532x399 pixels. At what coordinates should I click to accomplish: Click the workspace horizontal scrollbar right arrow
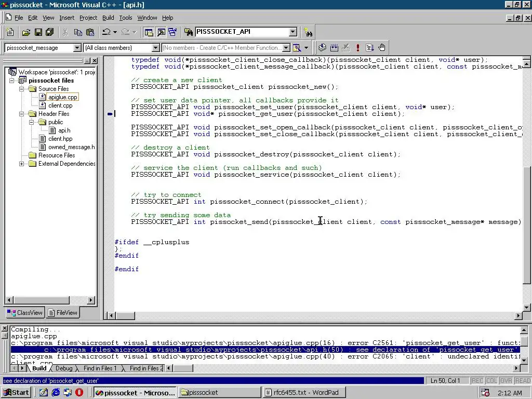90,300
